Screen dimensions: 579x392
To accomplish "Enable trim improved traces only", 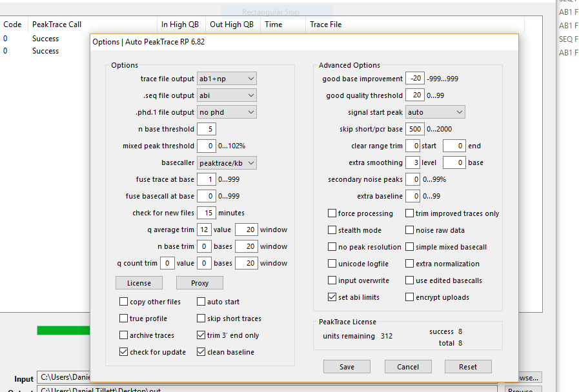I will [409, 213].
